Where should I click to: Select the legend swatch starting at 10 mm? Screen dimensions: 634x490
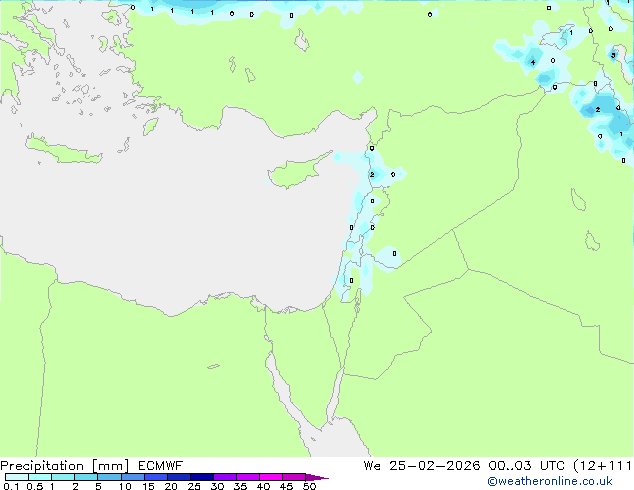tap(133, 477)
